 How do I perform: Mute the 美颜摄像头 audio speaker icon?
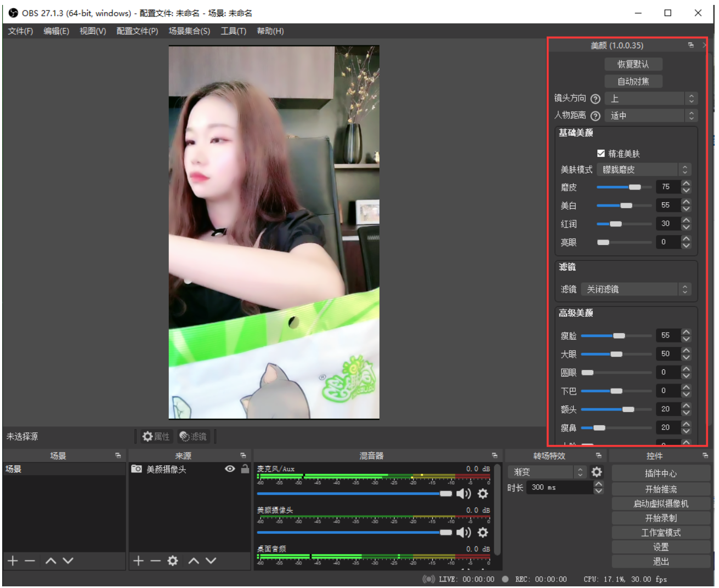coord(463,532)
